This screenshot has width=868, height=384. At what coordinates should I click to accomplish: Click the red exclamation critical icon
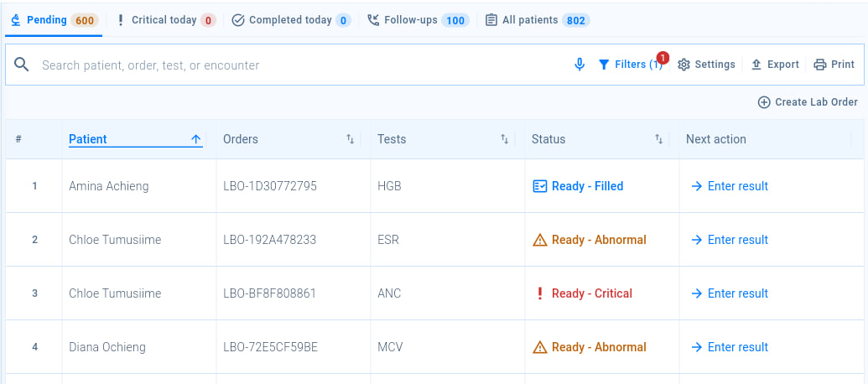click(540, 293)
